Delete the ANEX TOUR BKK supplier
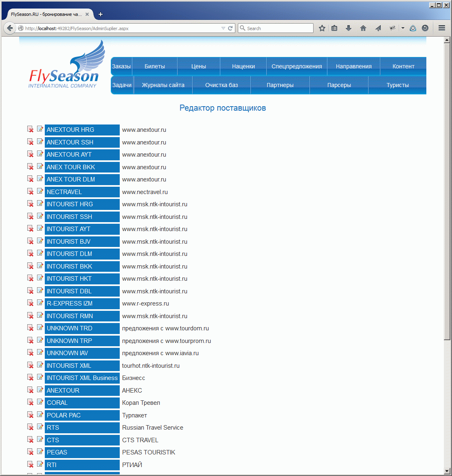This screenshot has width=452, height=476. click(31, 167)
